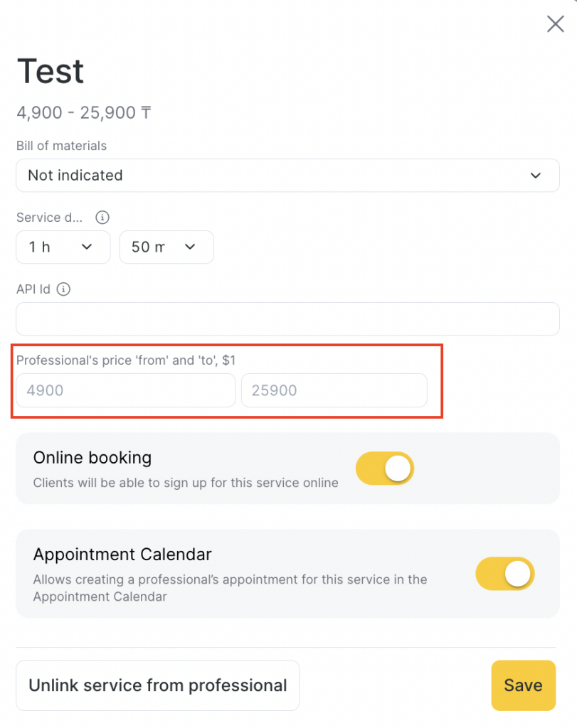Open the Bill of materials dropdown
The width and height of the screenshot is (577, 728).
point(287,176)
